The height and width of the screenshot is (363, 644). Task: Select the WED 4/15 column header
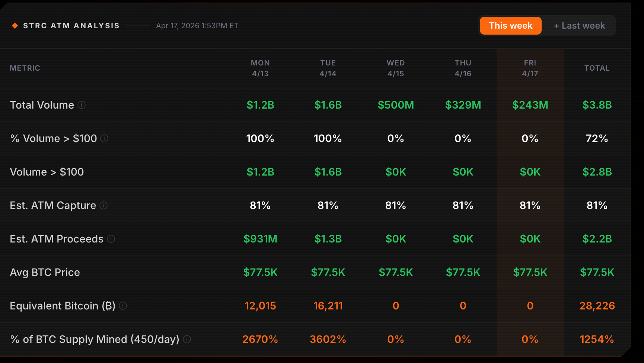(396, 68)
